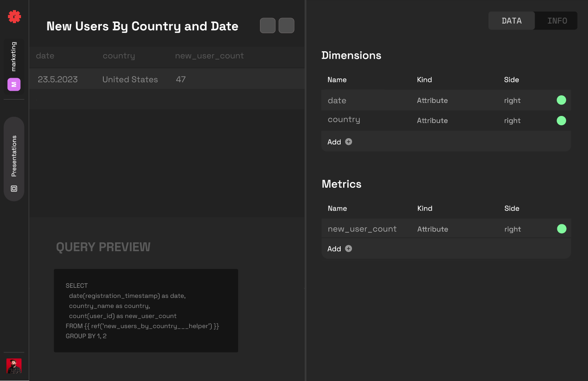
Task: Click the plus icon next to Add under Metrics
Action: click(349, 248)
